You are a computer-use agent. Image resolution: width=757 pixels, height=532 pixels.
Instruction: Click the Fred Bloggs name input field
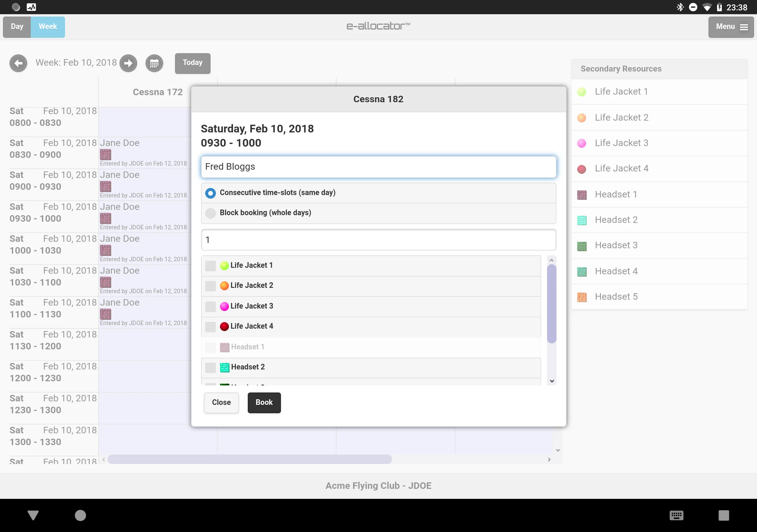(378, 167)
